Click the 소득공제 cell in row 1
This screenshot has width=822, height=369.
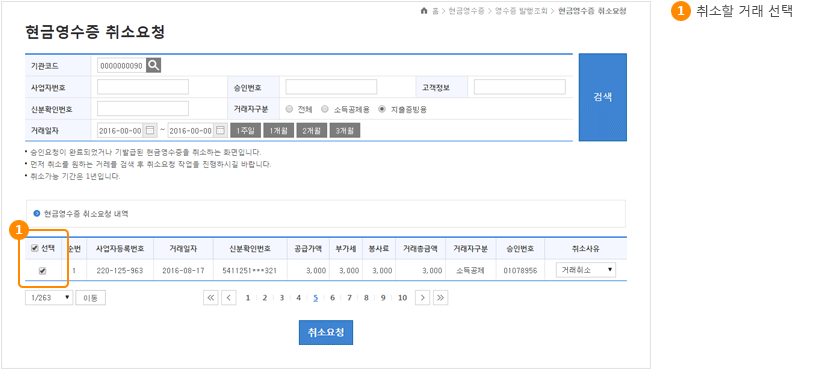[x=470, y=270]
